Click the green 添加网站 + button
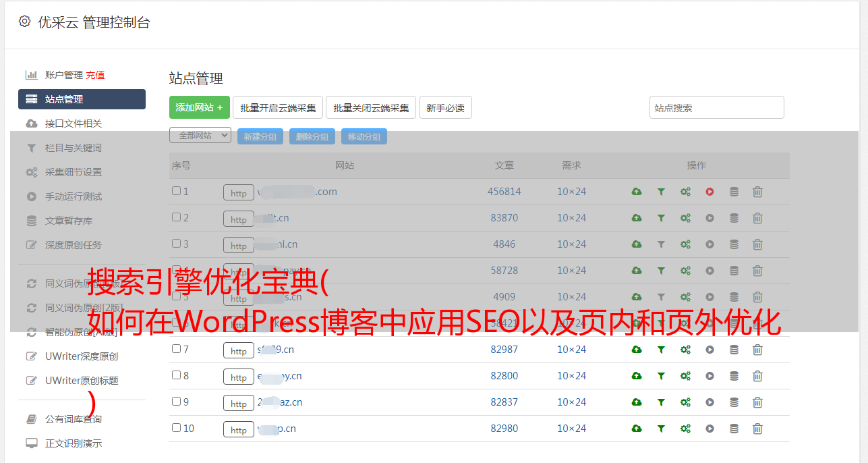 click(200, 107)
